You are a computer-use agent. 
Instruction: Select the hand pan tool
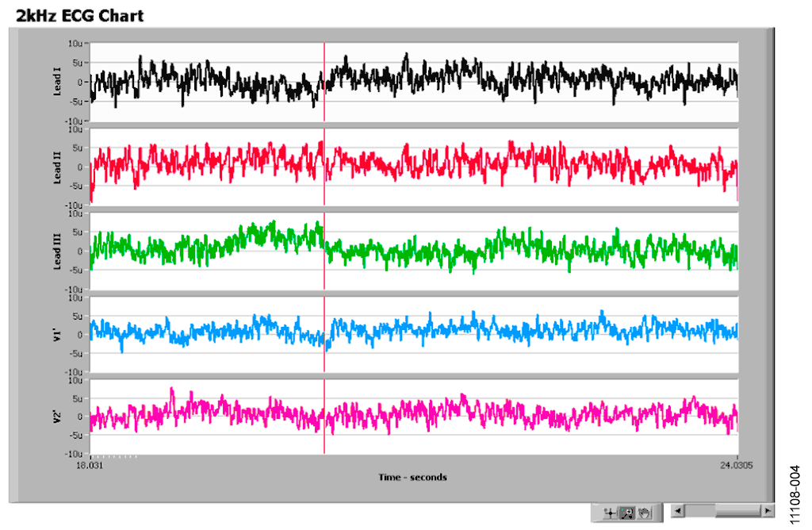(x=643, y=513)
